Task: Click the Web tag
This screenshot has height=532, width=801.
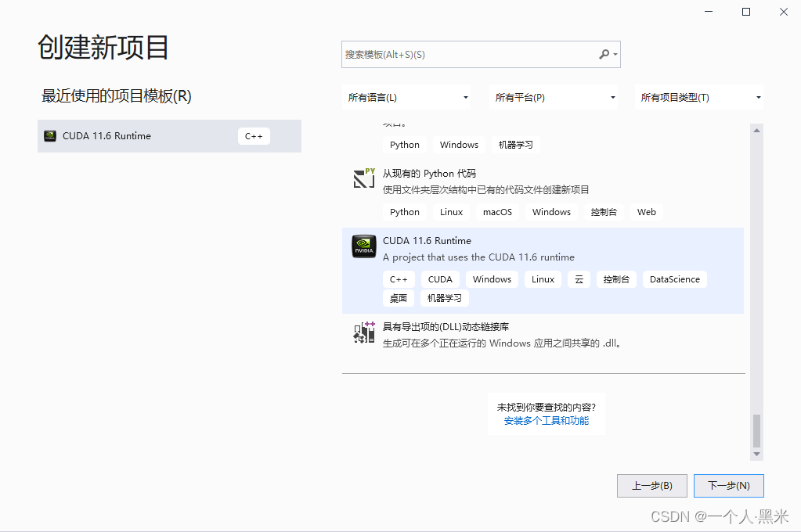Action: pyautogui.click(x=646, y=212)
